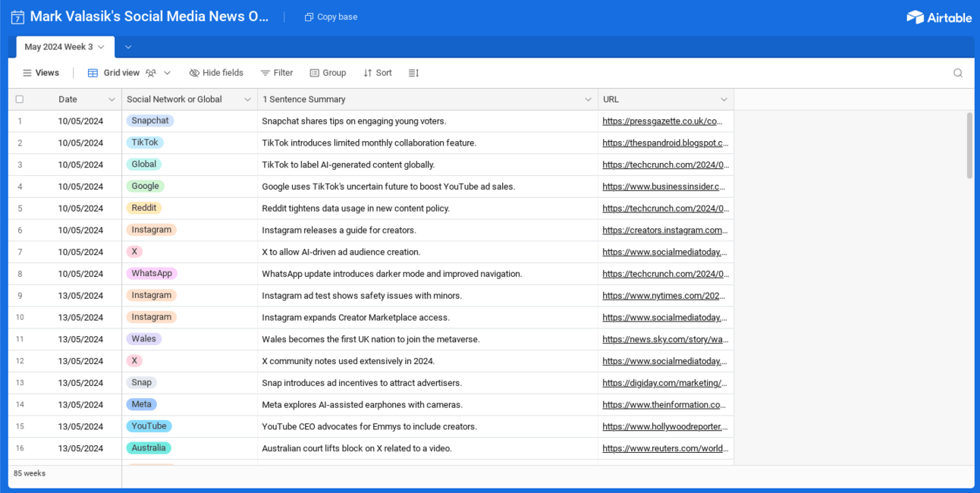Screen dimensions: 980x493
Task: Click row number 1
Action: 20,121
